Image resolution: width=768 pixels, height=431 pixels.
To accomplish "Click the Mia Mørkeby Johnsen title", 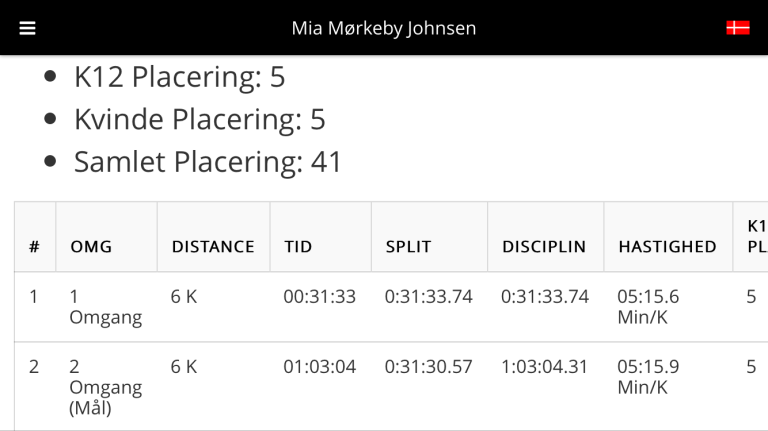I will [x=384, y=28].
